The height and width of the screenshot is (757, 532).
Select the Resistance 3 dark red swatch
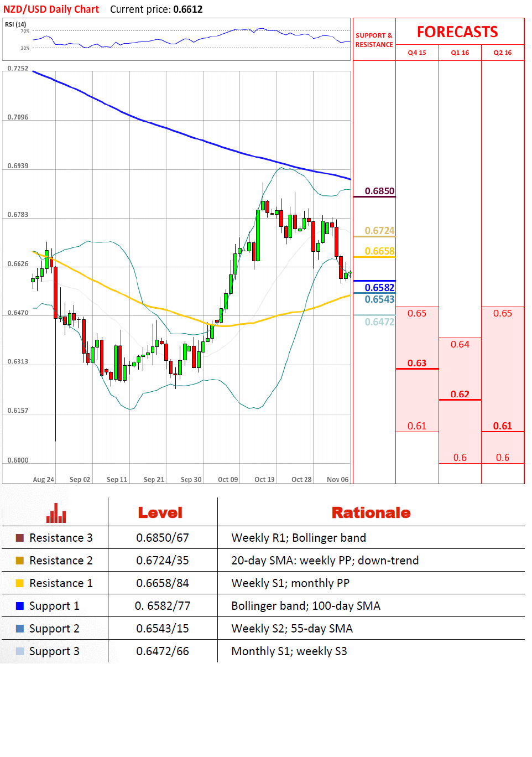(x=20, y=538)
